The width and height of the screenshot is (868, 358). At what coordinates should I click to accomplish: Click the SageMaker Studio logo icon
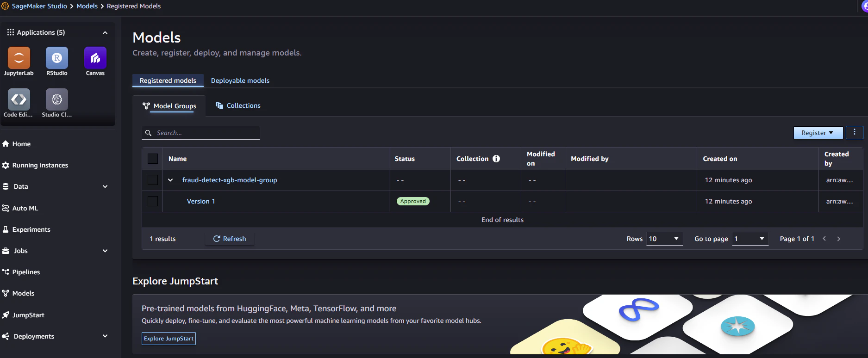coord(5,6)
